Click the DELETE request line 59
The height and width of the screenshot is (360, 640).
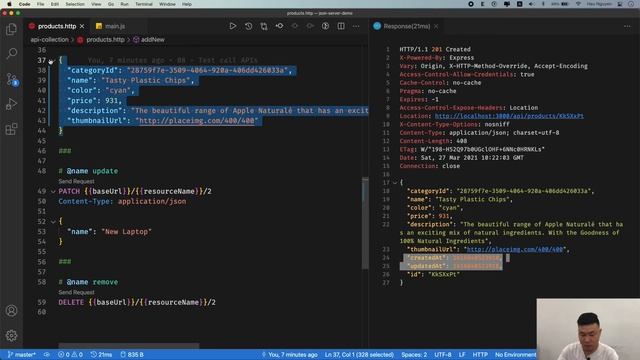(x=137, y=302)
